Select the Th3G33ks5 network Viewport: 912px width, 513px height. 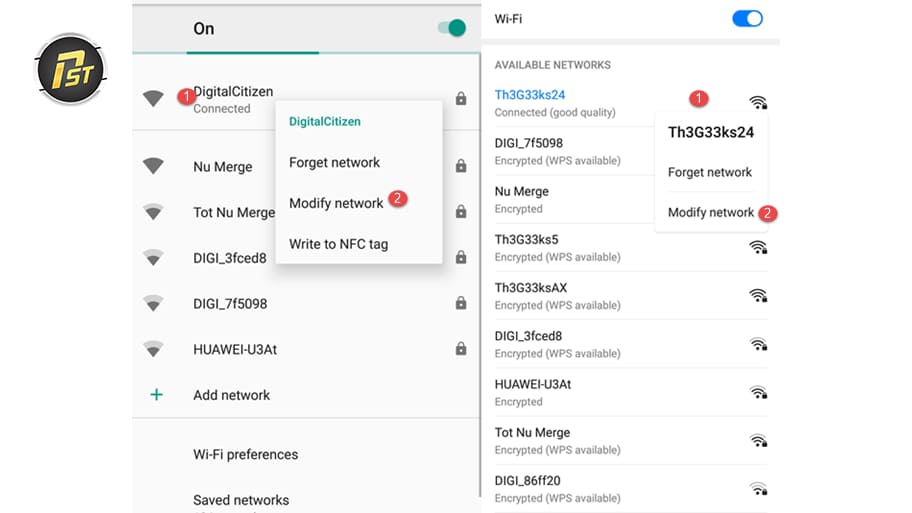(x=526, y=240)
